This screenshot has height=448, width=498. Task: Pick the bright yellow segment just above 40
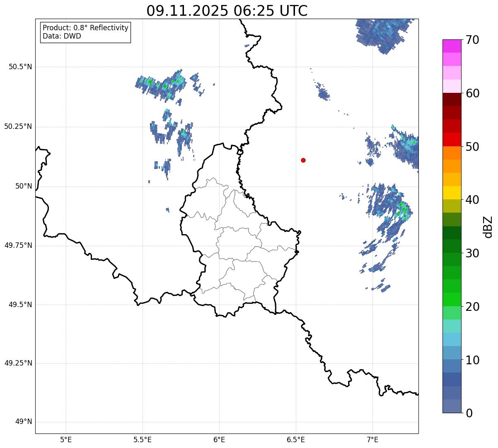click(452, 193)
